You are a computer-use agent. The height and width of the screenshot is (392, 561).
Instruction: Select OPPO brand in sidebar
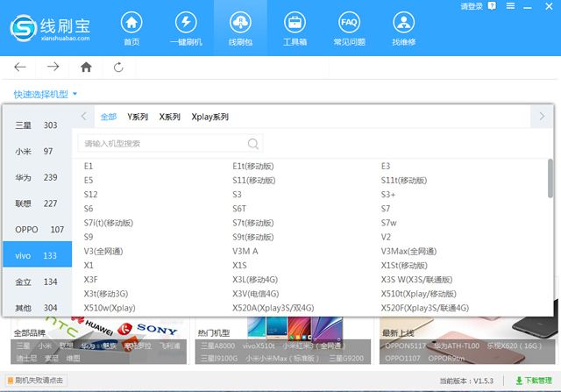(x=37, y=230)
